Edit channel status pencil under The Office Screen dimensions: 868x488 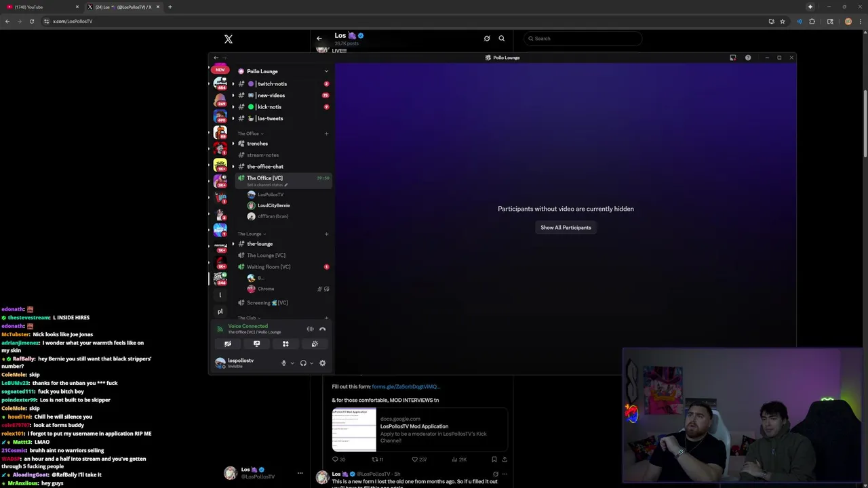click(x=286, y=185)
